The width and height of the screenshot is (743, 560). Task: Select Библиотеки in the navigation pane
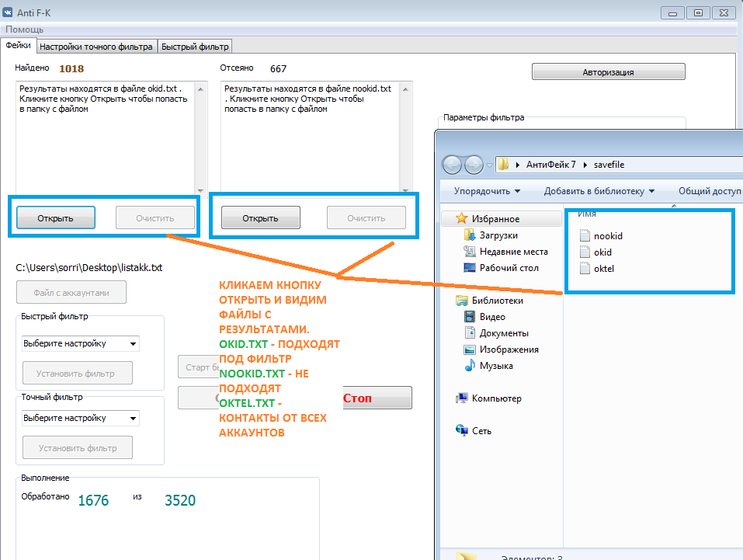click(x=498, y=300)
